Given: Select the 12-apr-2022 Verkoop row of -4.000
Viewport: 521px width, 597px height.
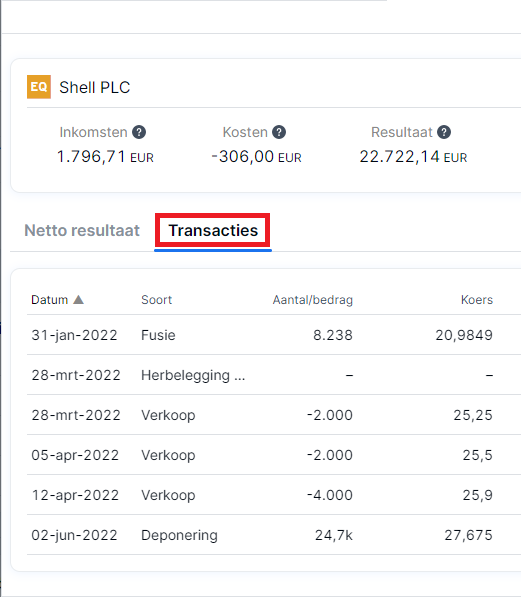Looking at the screenshot, I should (274, 495).
